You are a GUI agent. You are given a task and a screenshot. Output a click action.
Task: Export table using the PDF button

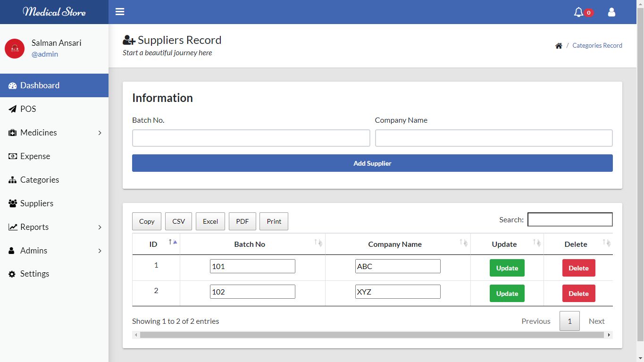pyautogui.click(x=242, y=221)
